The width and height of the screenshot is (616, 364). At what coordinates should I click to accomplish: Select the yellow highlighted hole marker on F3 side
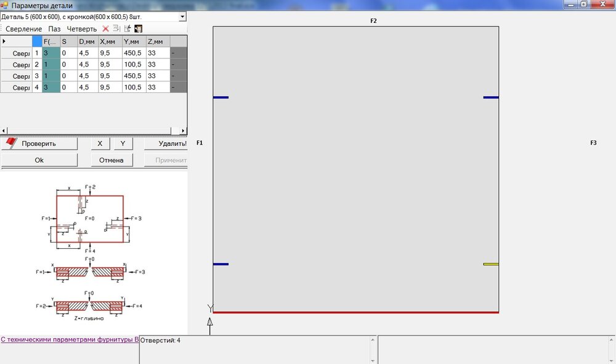(491, 264)
